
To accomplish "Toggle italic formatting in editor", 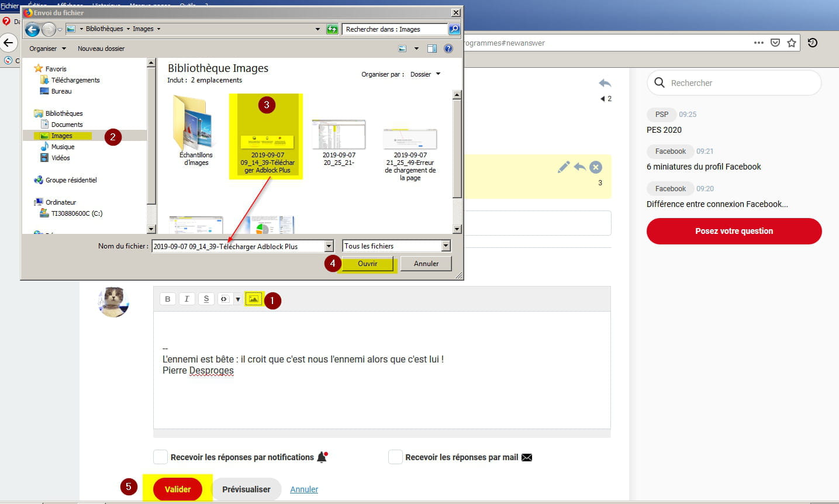I will 187,299.
